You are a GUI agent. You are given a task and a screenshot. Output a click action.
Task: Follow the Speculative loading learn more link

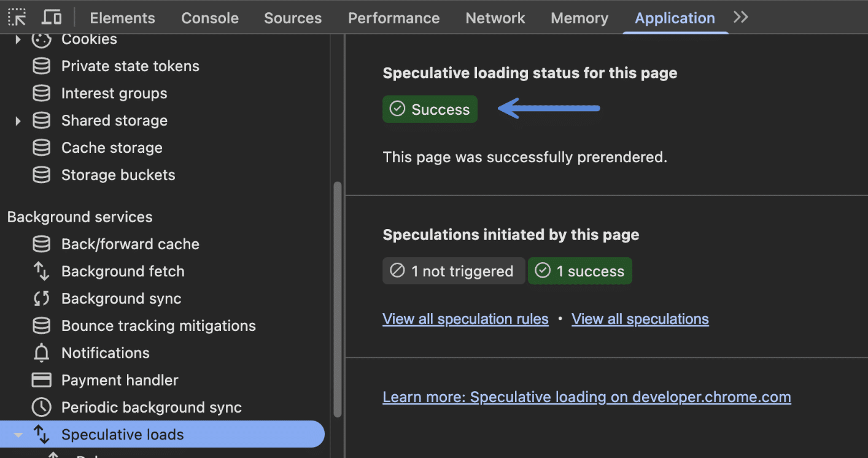[x=586, y=397]
